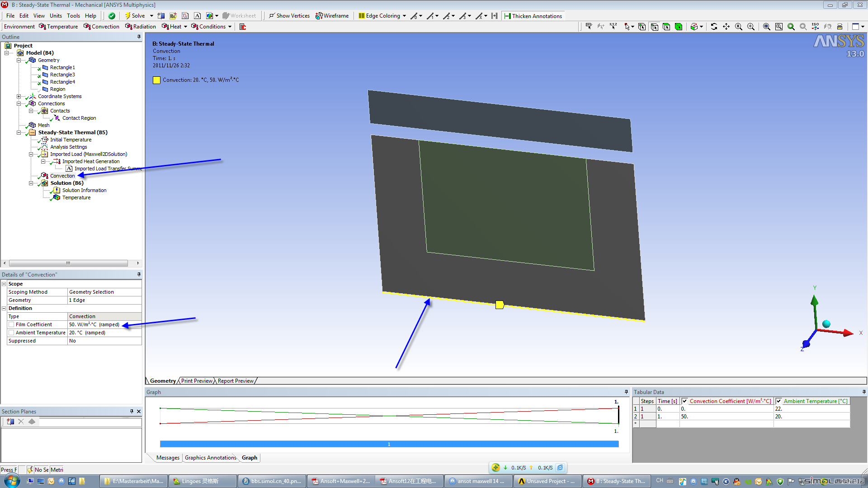
Task: Click the Convection load button
Action: click(102, 27)
